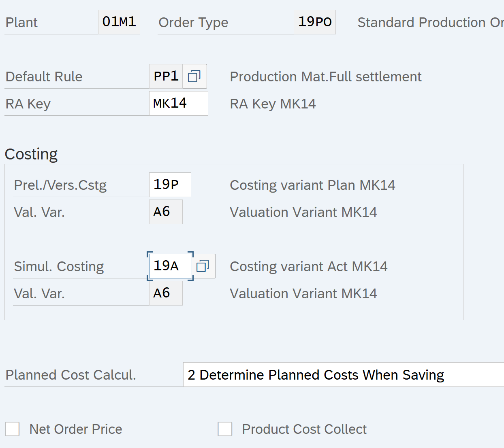Select Val. Var. field below Simul. Costing
Image resolution: width=504 pixels, height=448 pixels.
coord(166,293)
